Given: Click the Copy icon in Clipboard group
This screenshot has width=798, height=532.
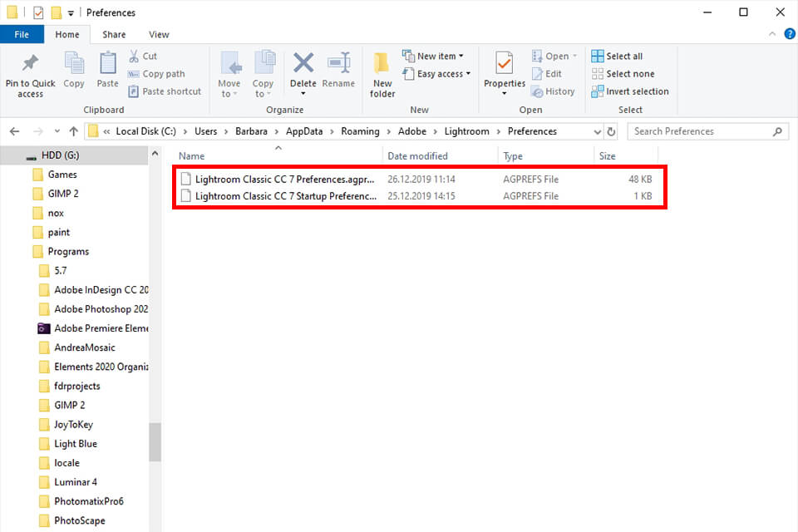Looking at the screenshot, I should (x=74, y=64).
